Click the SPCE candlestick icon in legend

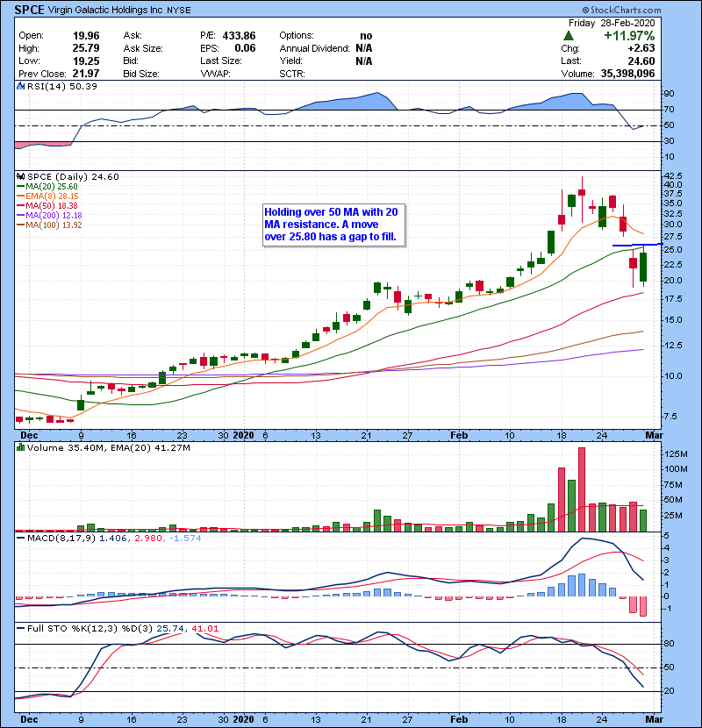point(20,176)
